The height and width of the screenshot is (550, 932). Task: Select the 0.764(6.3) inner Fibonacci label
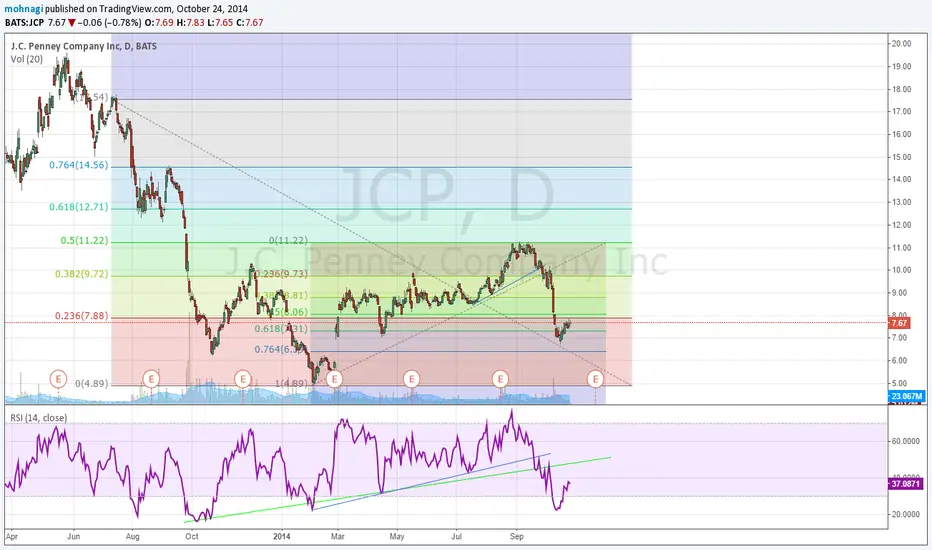[x=279, y=349]
